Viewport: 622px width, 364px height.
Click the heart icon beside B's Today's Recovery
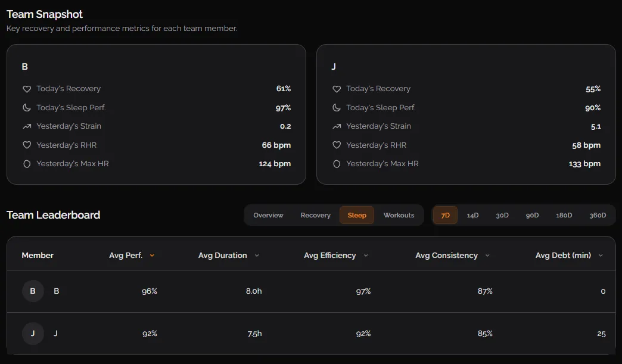click(x=27, y=88)
